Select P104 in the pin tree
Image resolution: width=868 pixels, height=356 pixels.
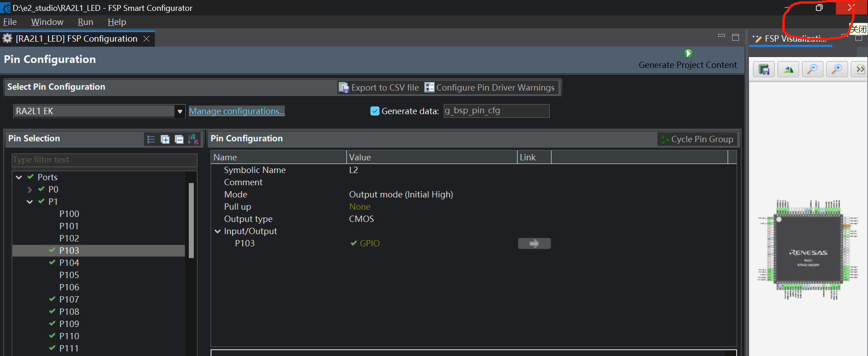pos(69,263)
